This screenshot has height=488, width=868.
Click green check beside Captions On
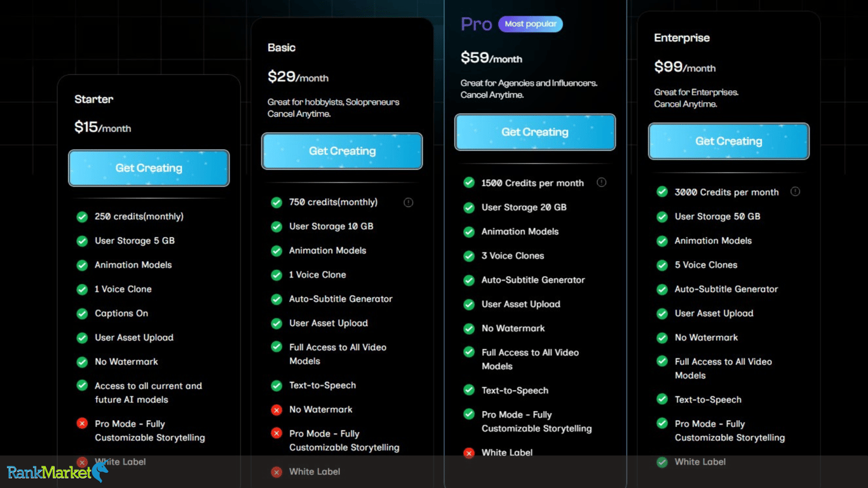(x=82, y=313)
